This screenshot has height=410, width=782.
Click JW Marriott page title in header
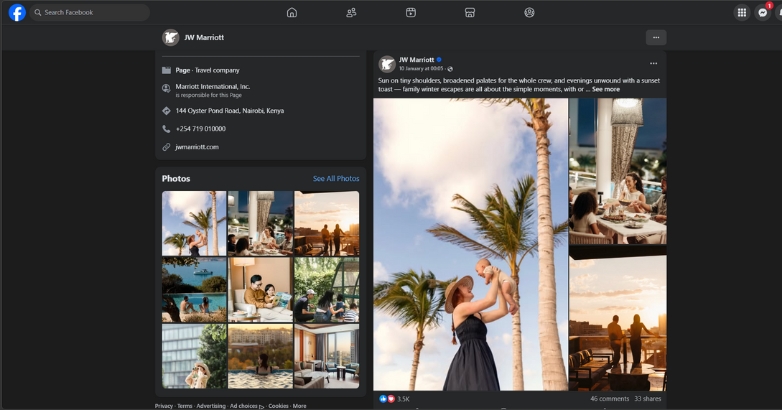(204, 37)
